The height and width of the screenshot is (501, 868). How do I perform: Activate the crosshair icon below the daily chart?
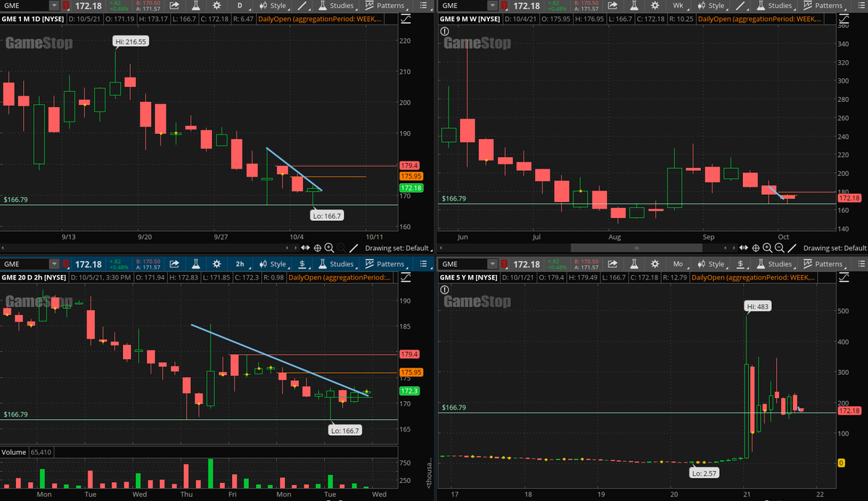coord(318,248)
